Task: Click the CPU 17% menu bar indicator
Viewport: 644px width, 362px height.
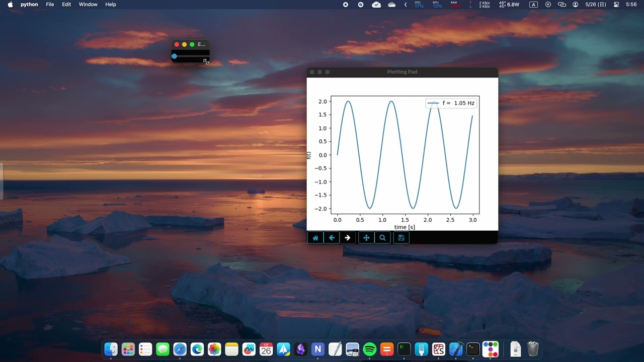Action: (x=419, y=5)
